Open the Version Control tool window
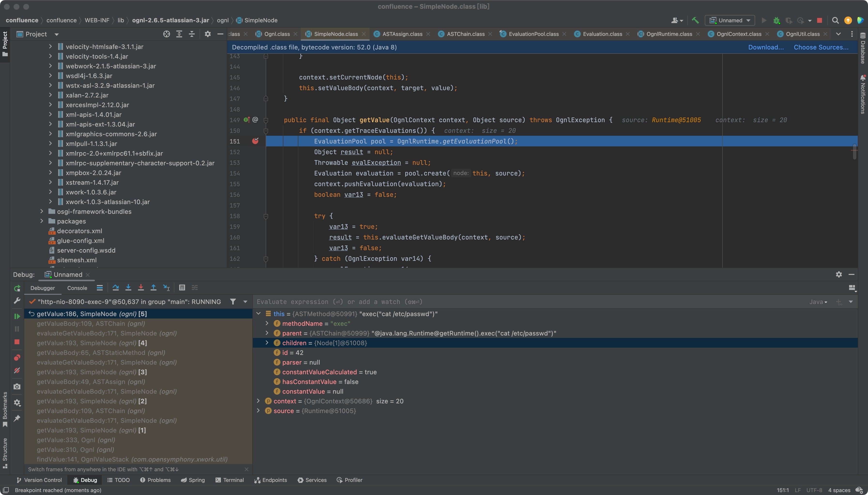The height and width of the screenshot is (495, 868). [39, 480]
